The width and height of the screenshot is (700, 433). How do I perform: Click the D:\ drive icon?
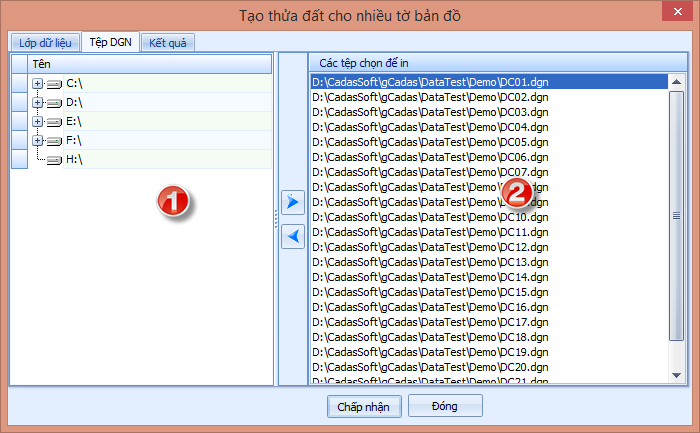[54, 102]
